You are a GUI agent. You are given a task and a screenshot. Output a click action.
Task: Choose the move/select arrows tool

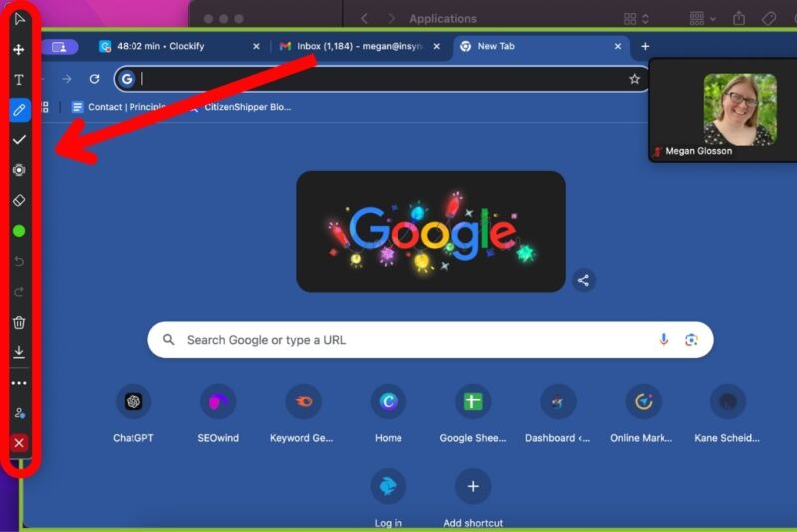(x=19, y=49)
